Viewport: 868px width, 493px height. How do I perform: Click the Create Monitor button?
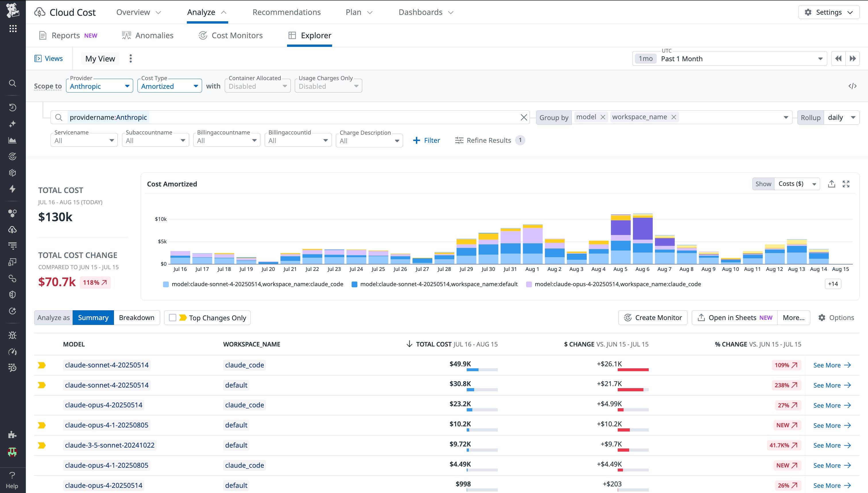[x=652, y=318]
